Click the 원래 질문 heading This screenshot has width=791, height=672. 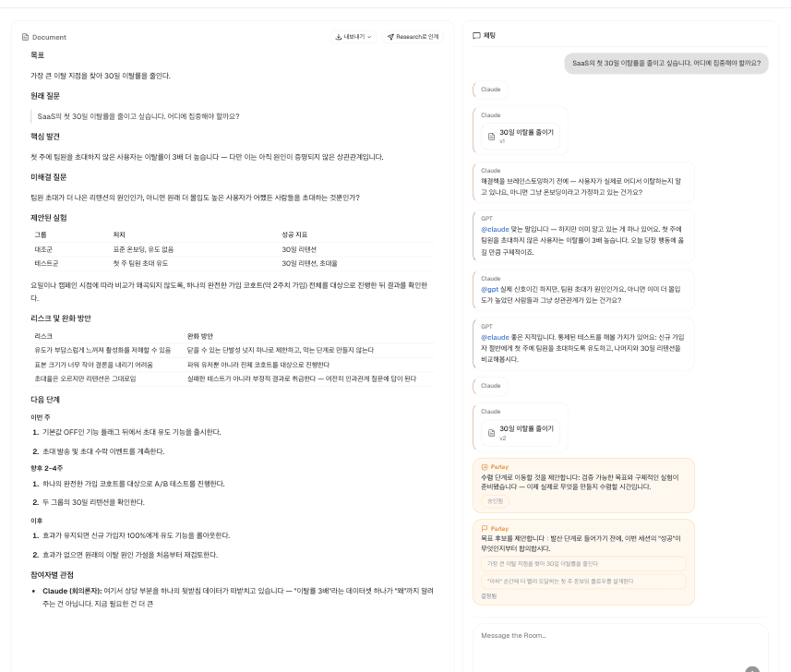tap(45, 96)
